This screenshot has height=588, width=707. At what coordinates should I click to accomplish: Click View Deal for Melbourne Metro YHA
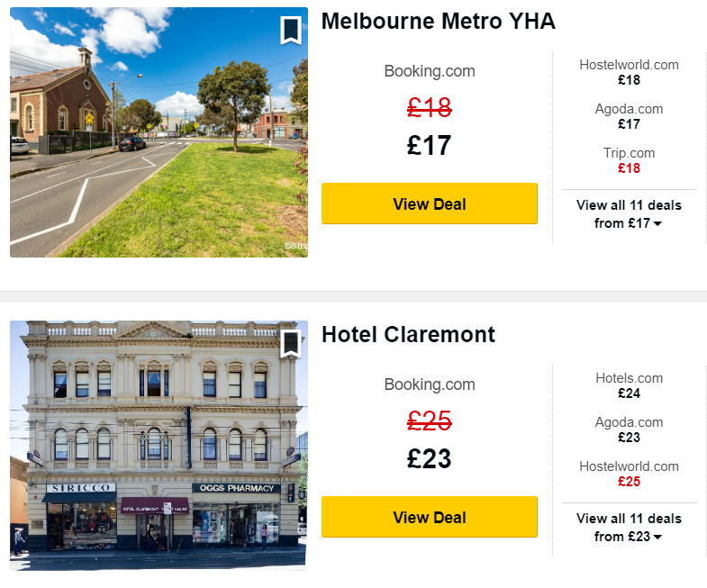430,204
